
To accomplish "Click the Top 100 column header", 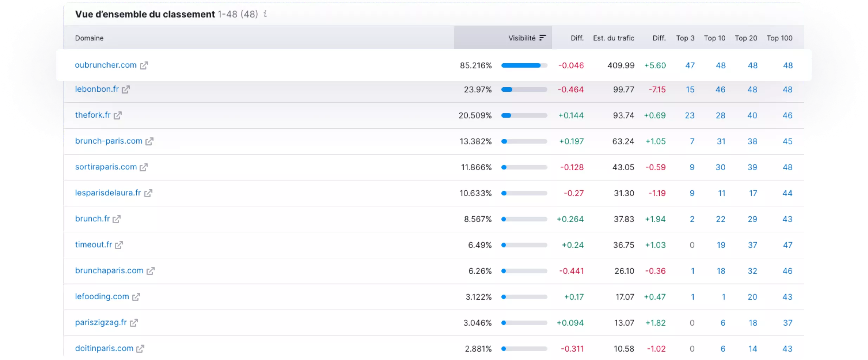I will click(779, 38).
